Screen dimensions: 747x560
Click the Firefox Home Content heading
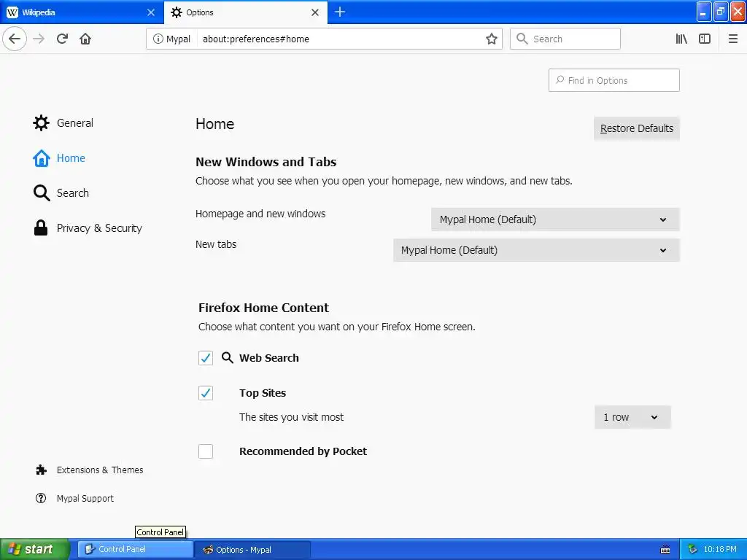[x=263, y=308]
